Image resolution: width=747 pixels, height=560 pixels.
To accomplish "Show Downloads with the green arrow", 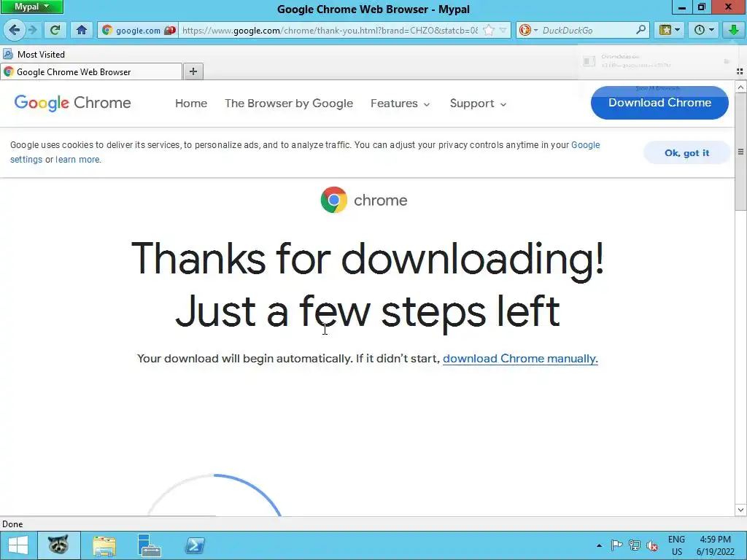I will (733, 30).
